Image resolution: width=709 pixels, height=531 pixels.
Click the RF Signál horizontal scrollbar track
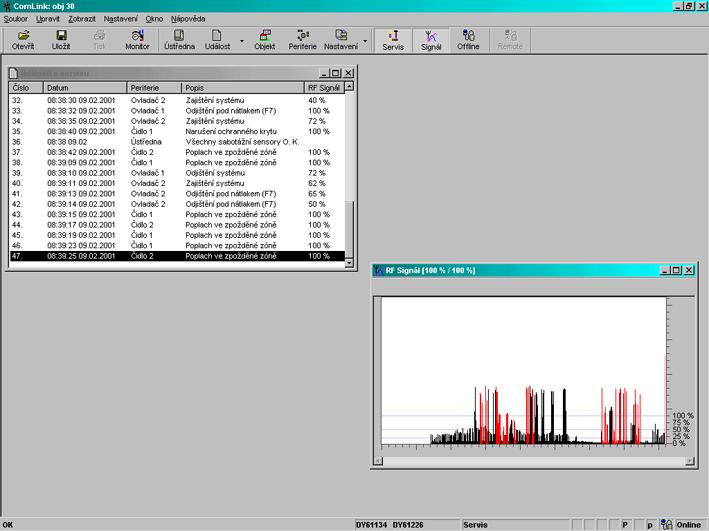tap(534, 461)
